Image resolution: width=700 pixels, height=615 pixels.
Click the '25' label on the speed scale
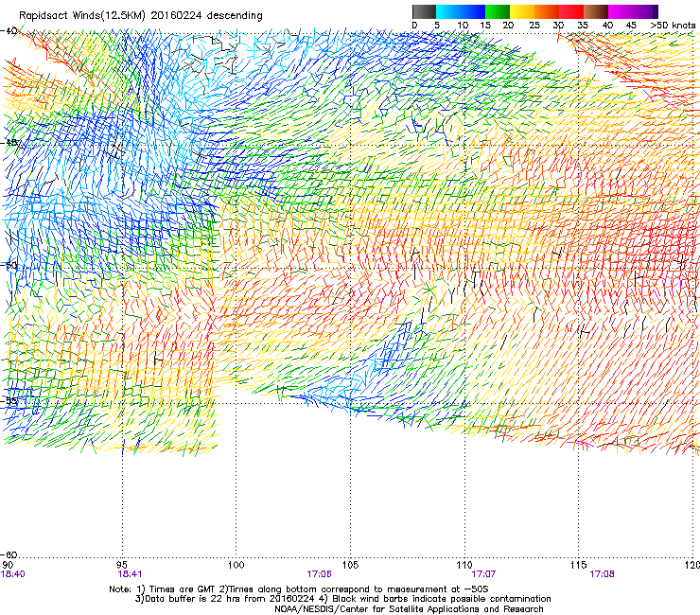pos(534,26)
